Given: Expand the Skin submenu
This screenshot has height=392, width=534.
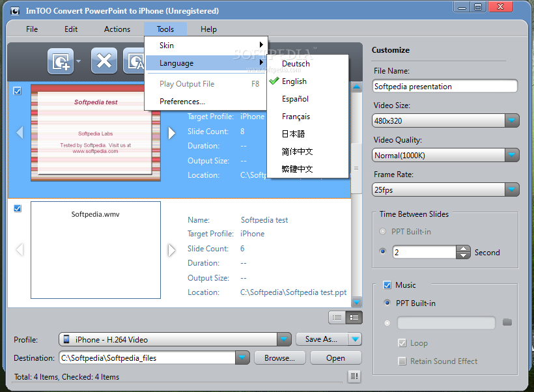Looking at the screenshot, I should (x=206, y=46).
